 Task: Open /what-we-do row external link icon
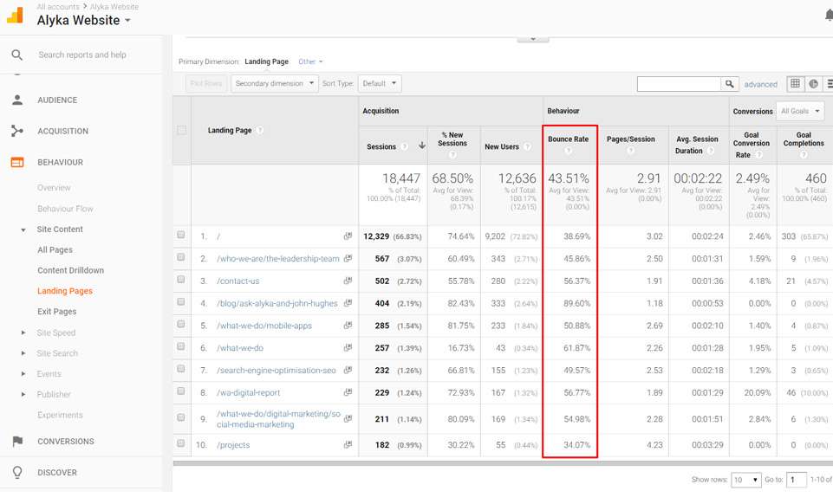(348, 347)
